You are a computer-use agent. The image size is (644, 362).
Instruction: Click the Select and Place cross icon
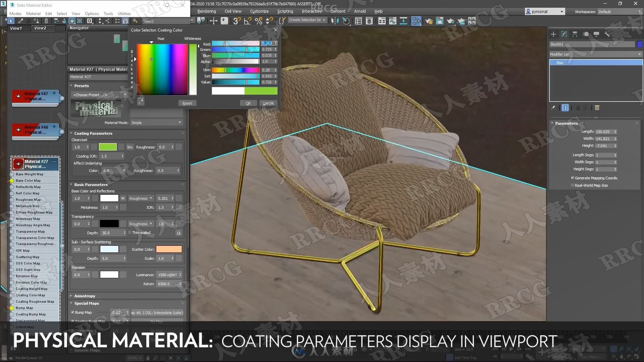coord(213,21)
